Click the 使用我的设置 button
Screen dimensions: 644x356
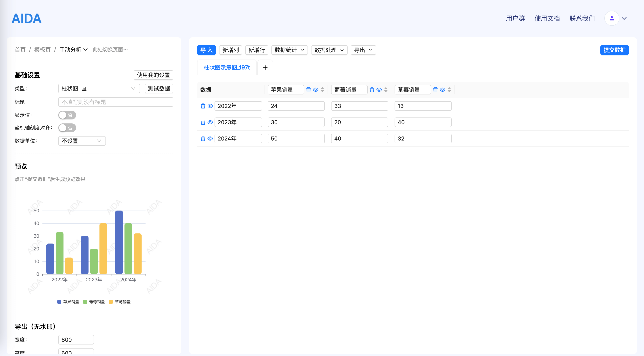pos(153,75)
